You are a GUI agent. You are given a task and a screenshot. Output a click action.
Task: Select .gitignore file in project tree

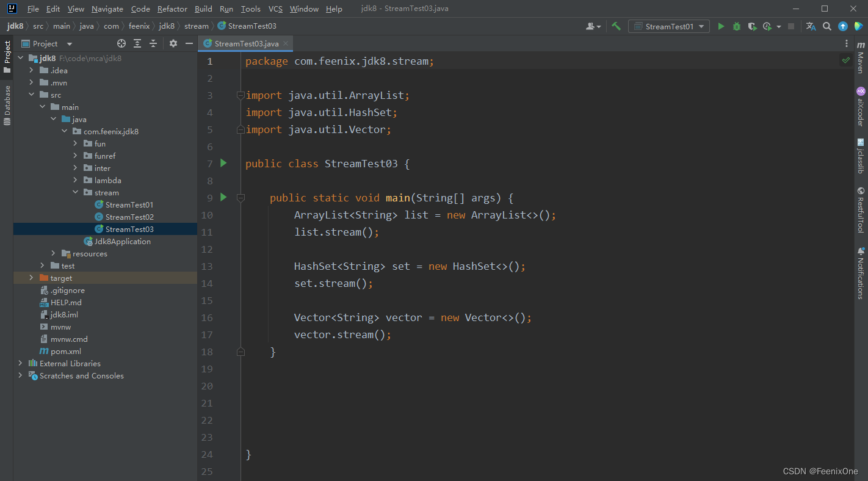67,290
